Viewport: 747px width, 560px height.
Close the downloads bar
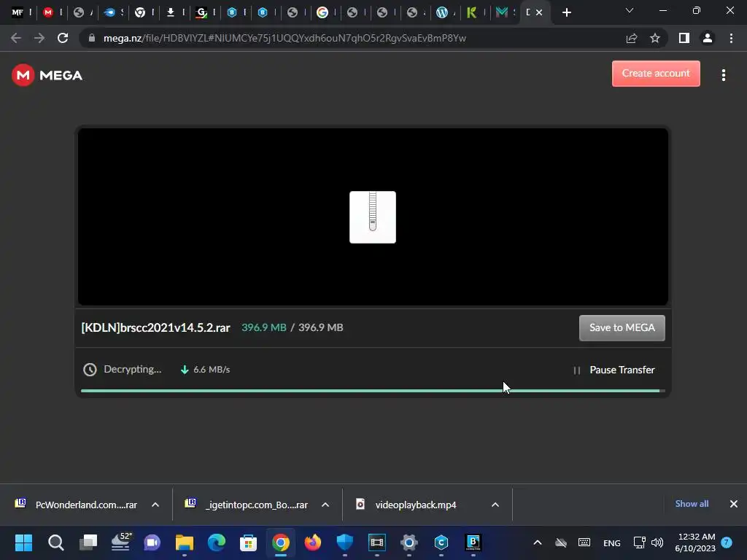(x=734, y=504)
